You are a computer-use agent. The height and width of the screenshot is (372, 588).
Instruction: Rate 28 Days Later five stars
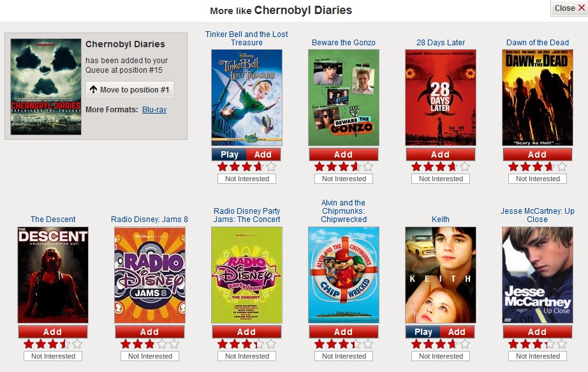click(x=465, y=167)
